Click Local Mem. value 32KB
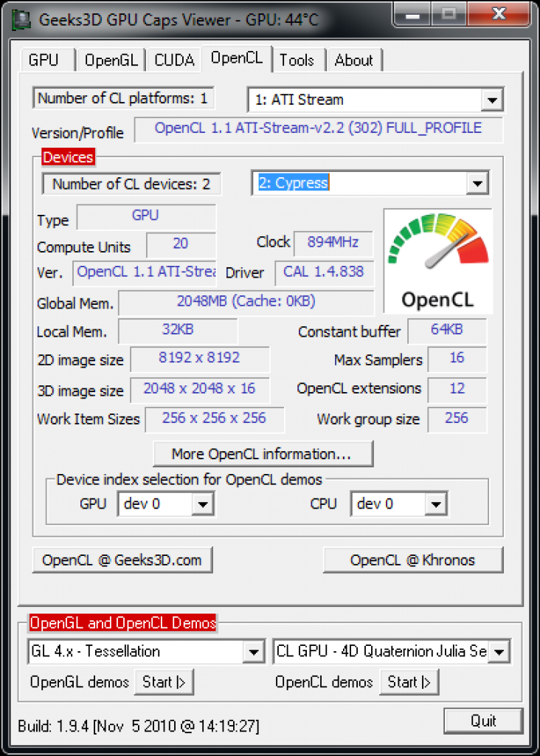The width and height of the screenshot is (540, 756). [x=178, y=331]
